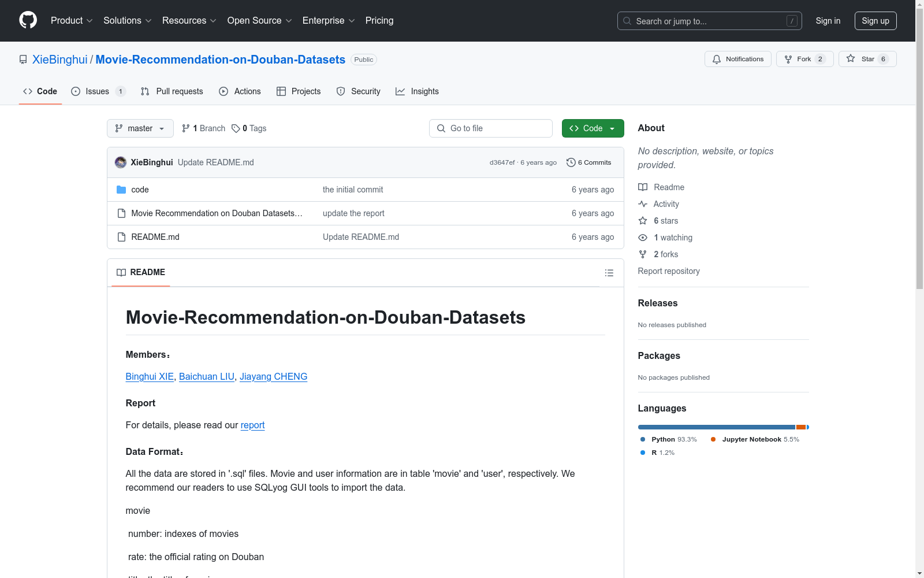Click the Activity pulse icon

tap(643, 204)
